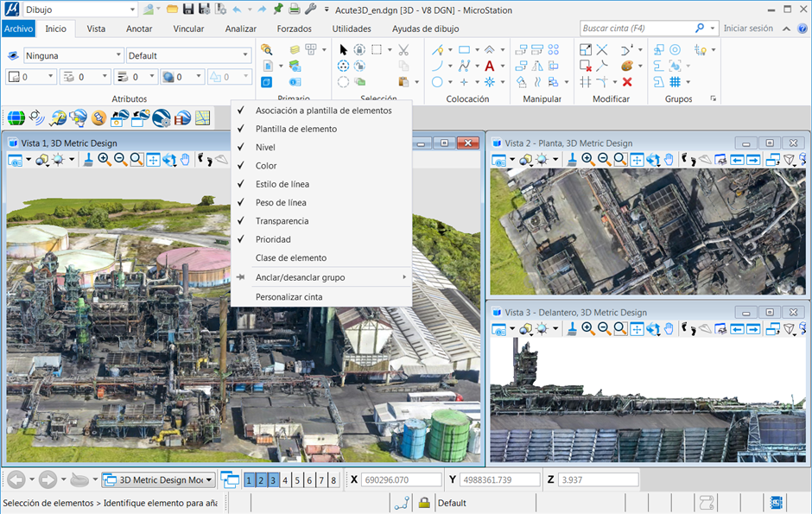Switch to the Vista ribbon tab
This screenshot has height=514, width=812.
(96, 29)
